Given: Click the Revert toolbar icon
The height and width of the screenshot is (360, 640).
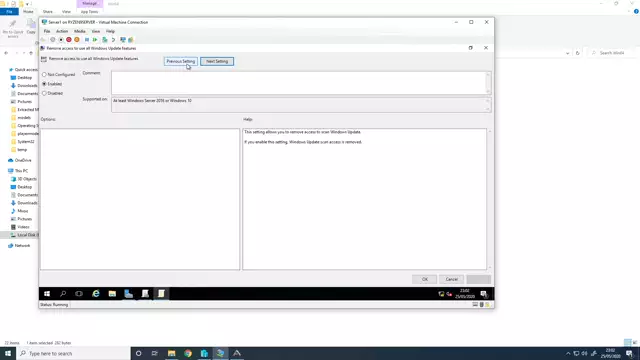Looking at the screenshot, I should (x=113, y=40).
